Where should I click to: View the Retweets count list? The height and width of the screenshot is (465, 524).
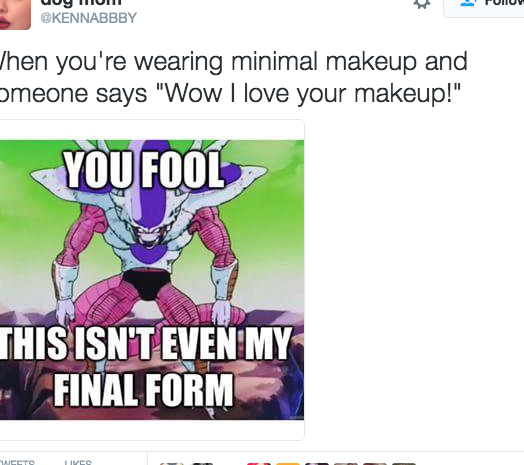coord(17,463)
